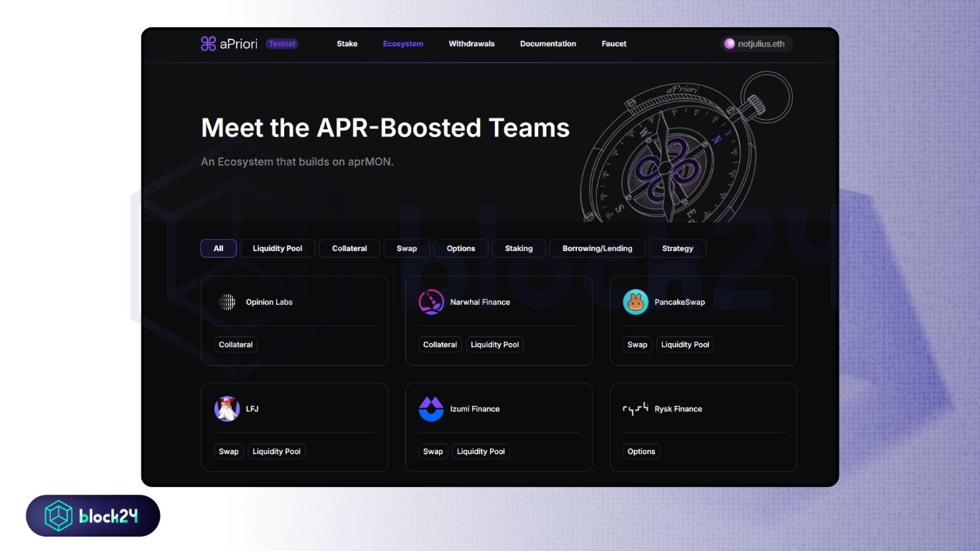Viewport: 980px width, 551px height.
Task: Select the Strategy filter
Action: [678, 248]
